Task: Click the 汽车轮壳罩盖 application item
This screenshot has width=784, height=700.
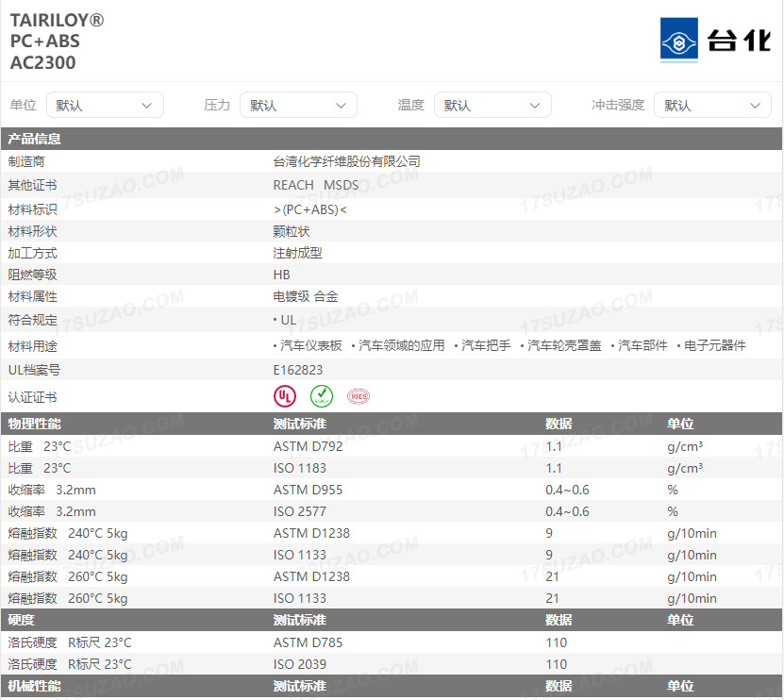Action: 564,345
